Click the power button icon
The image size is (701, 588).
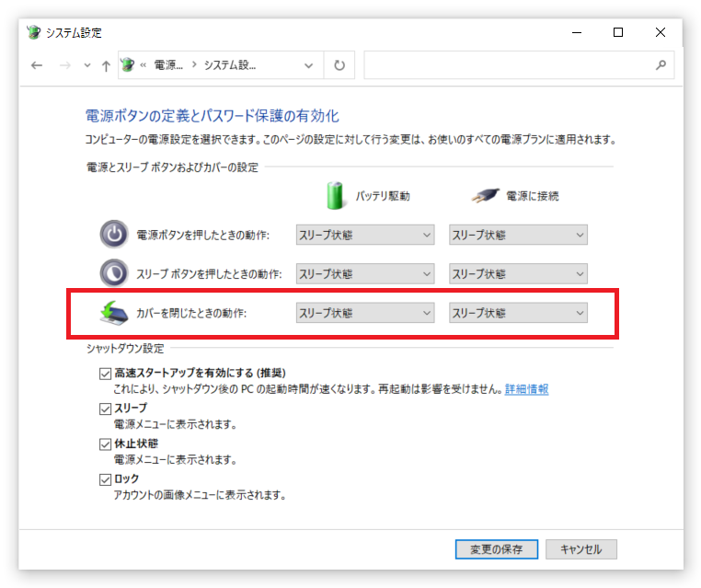[114, 235]
